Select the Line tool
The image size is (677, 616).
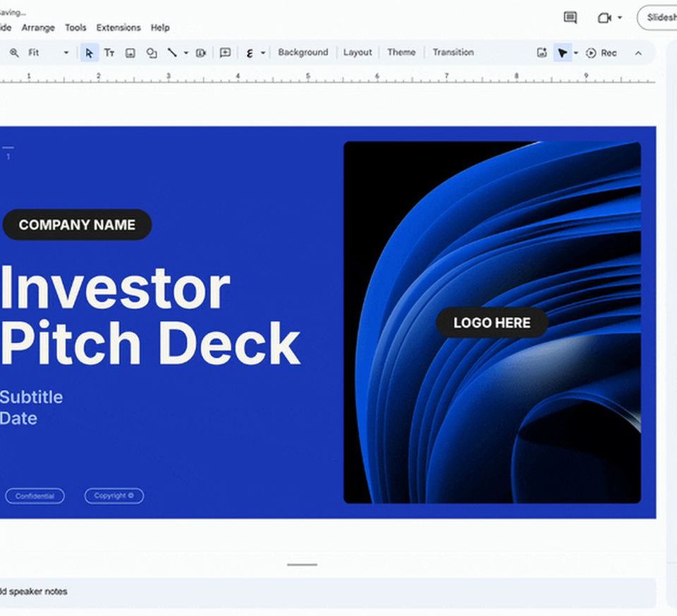172,53
